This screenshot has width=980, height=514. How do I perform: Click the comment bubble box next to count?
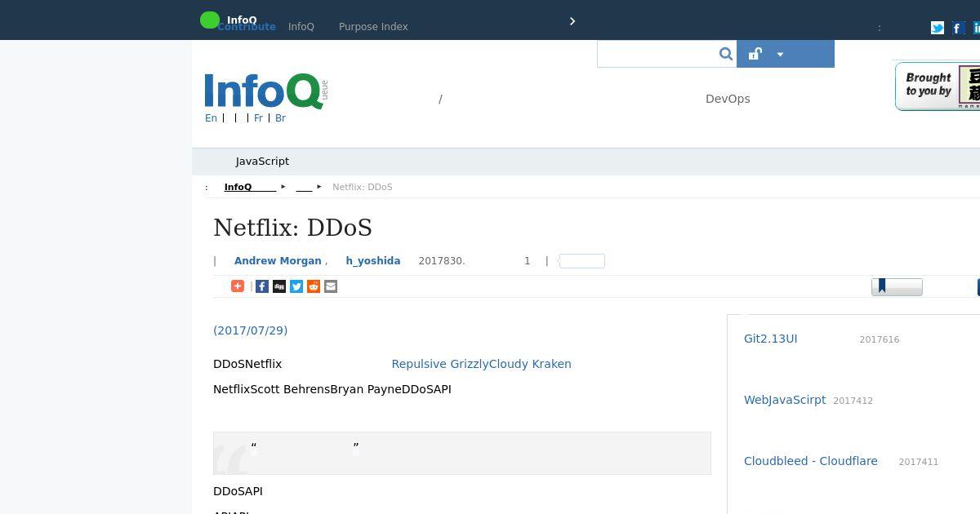point(581,261)
